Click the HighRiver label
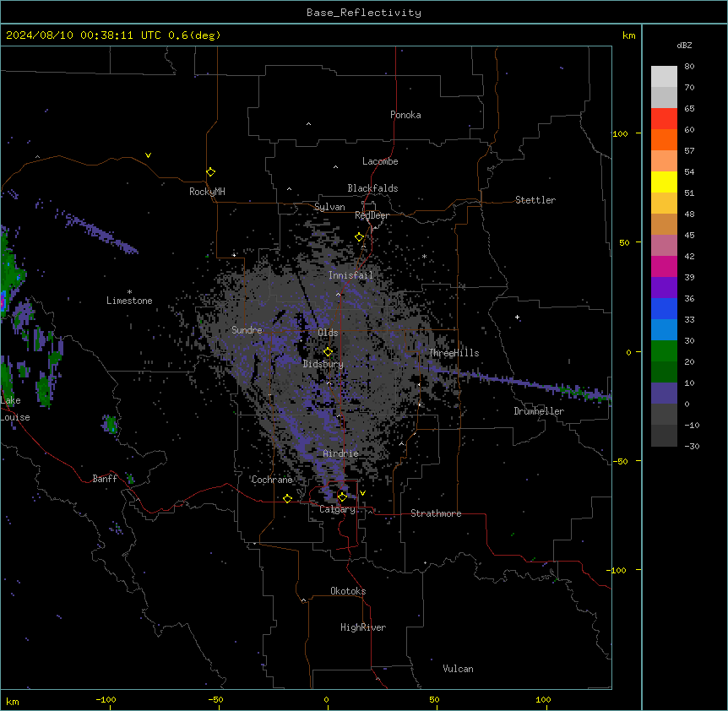728x711 pixels. pyautogui.click(x=363, y=627)
